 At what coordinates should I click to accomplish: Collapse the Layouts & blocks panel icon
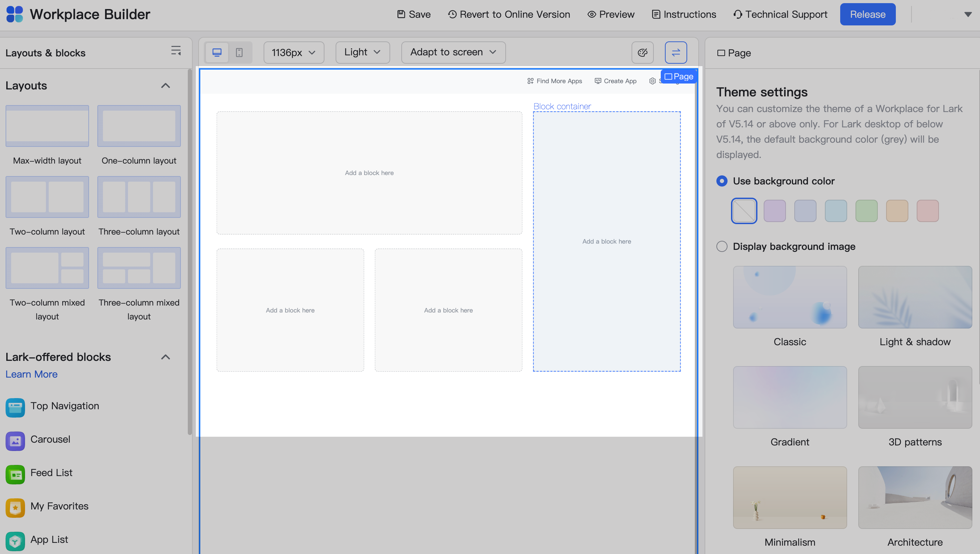click(176, 51)
